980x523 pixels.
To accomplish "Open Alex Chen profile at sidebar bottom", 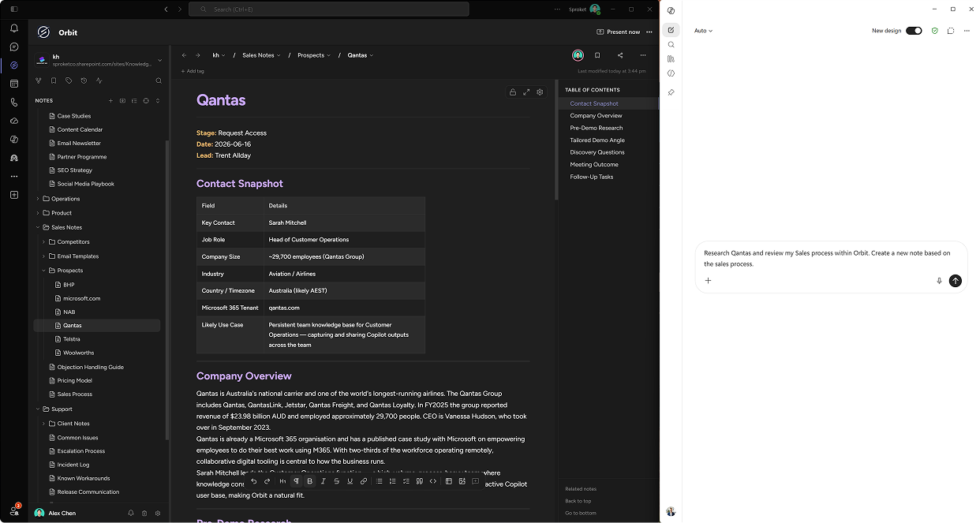I will (x=55, y=513).
